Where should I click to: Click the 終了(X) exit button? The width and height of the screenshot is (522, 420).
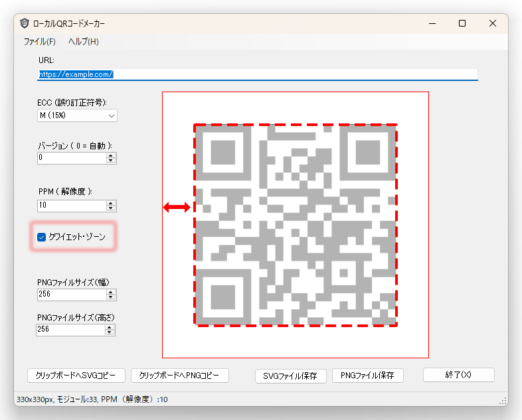click(x=458, y=375)
